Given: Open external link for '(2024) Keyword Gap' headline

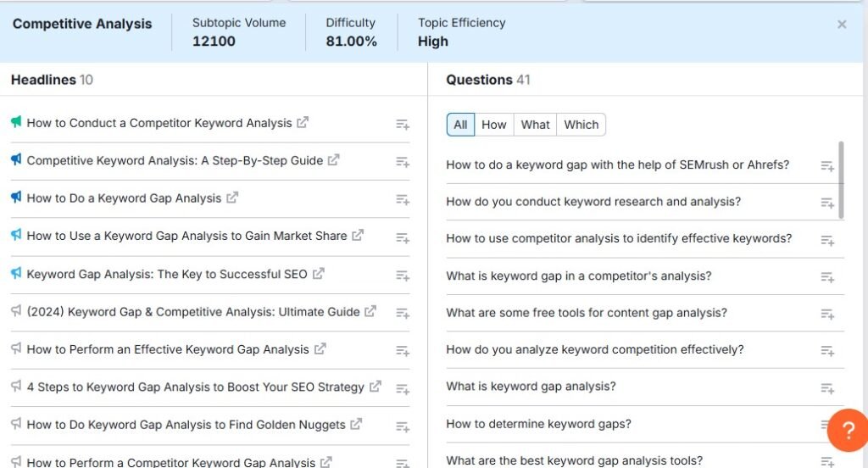Looking at the screenshot, I should pyautogui.click(x=370, y=310).
